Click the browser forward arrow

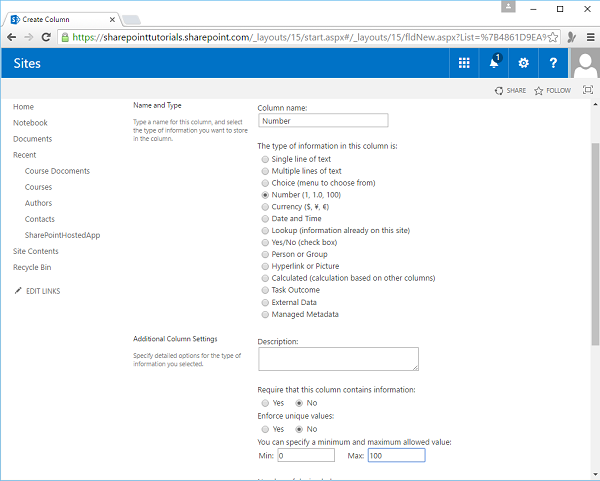click(x=29, y=37)
